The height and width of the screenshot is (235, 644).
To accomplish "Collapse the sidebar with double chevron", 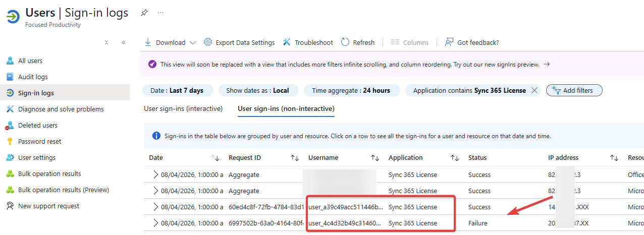I will point(123,42).
